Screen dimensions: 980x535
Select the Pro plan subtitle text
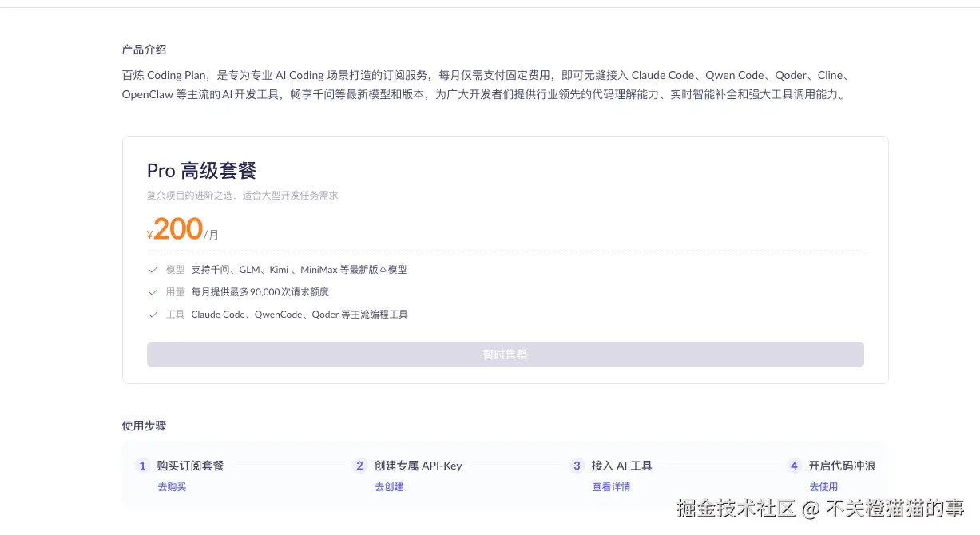click(x=242, y=194)
